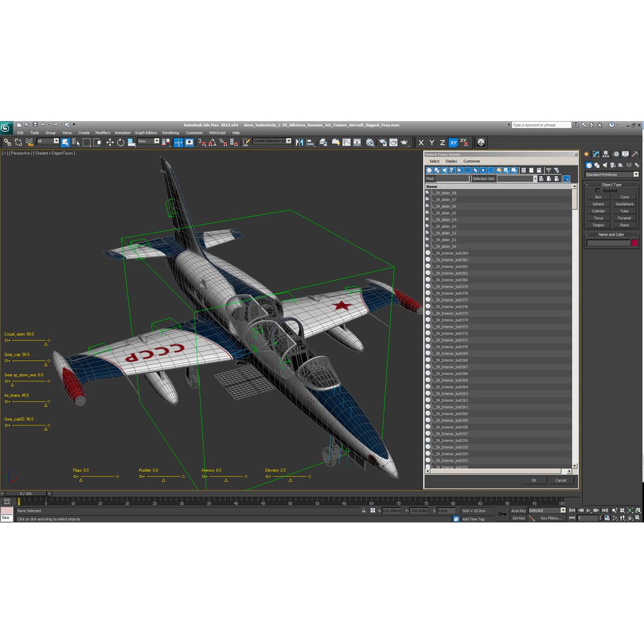The height and width of the screenshot is (644, 644).
Task: Activate the Select Object tool
Action: (x=65, y=143)
